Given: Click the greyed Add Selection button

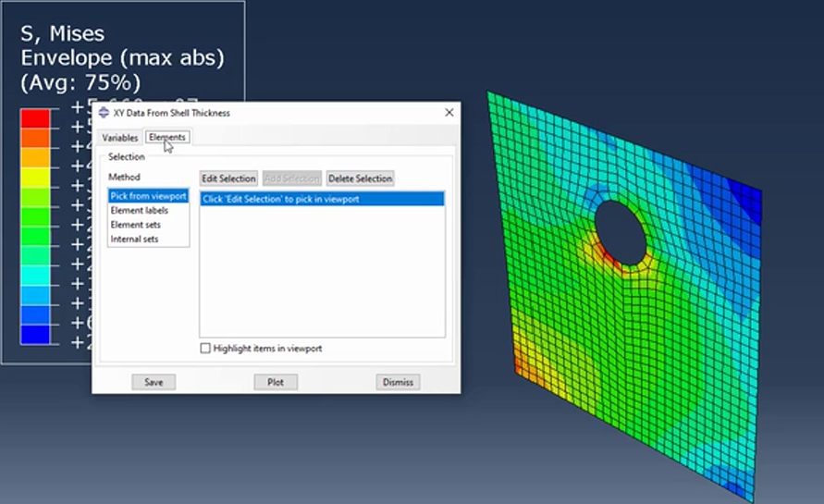Looking at the screenshot, I should 291,178.
